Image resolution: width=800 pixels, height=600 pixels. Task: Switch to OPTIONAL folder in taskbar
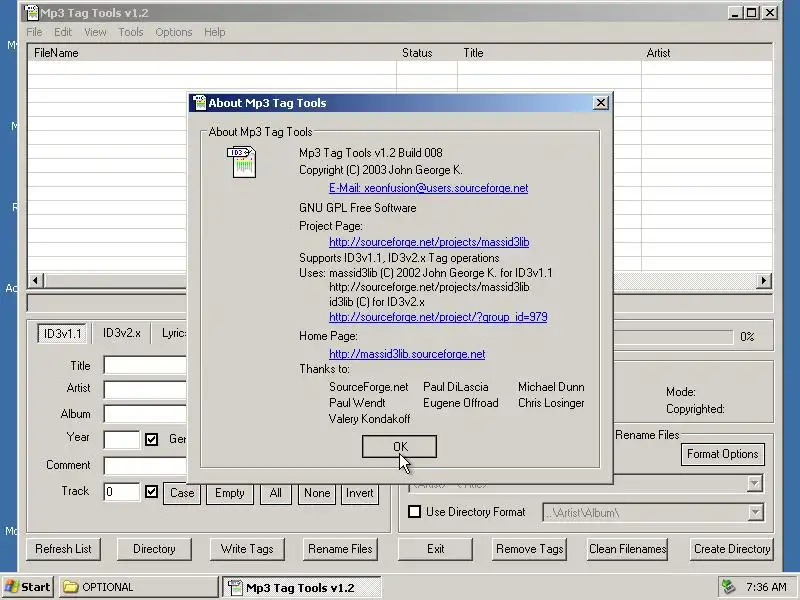coord(138,587)
